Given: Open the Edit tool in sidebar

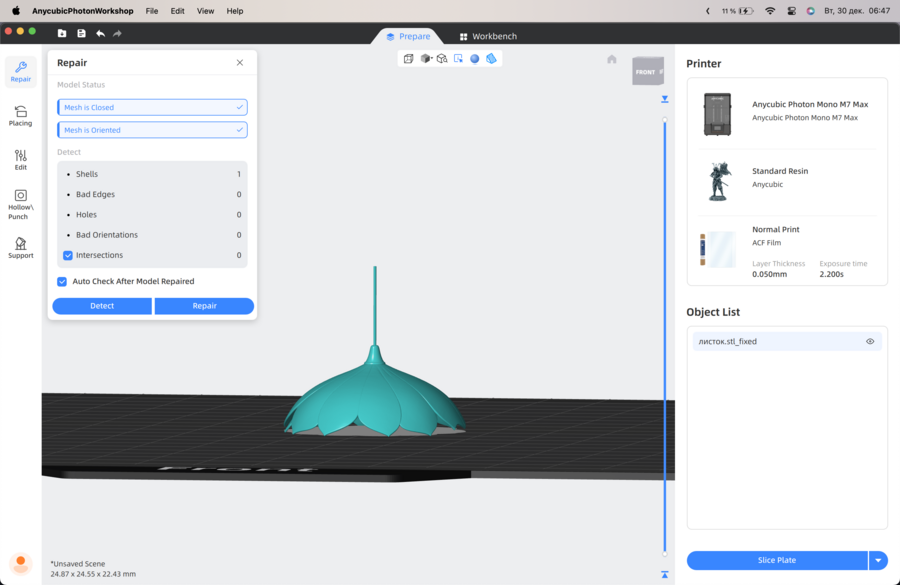Looking at the screenshot, I should 20,160.
